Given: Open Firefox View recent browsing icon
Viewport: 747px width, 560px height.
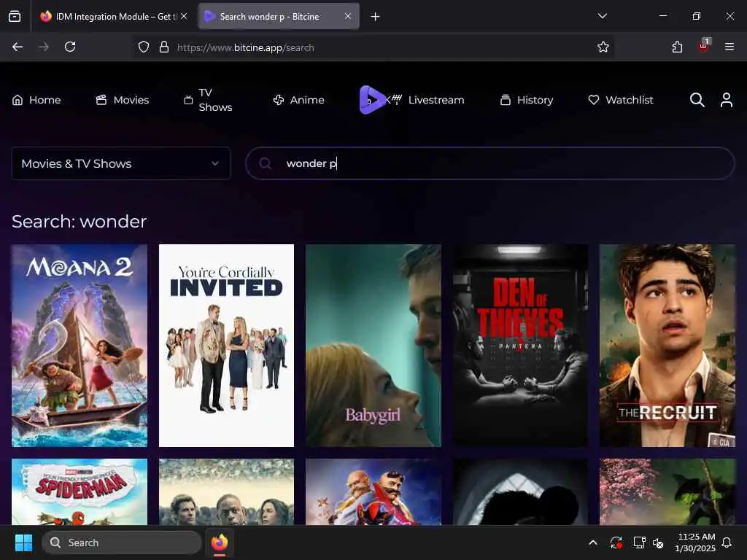Looking at the screenshot, I should [x=15, y=17].
